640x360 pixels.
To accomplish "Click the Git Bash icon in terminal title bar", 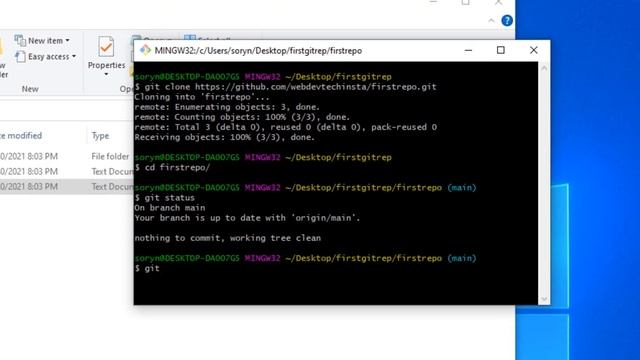I will 145,50.
